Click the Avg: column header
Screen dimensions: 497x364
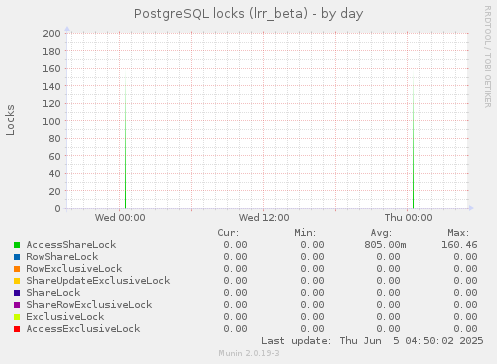(381, 233)
